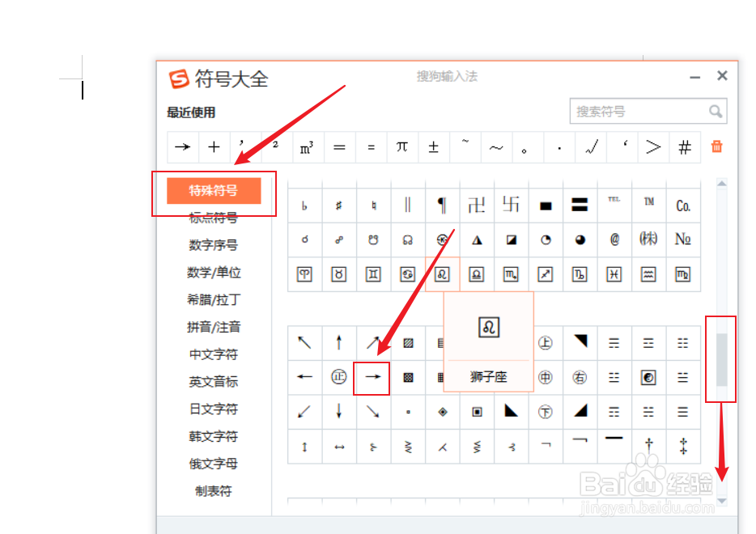The image size is (756, 534).
Task: Open the 制表符 category
Action: click(x=214, y=492)
